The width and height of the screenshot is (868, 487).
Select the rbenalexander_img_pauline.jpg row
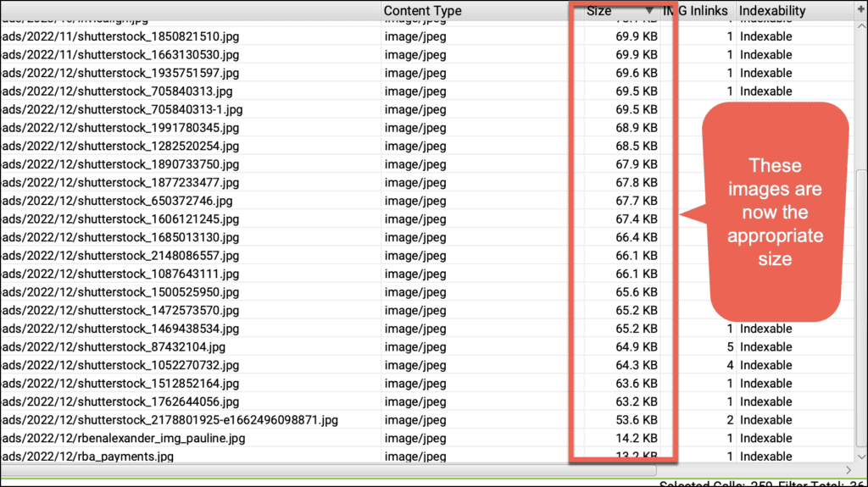(x=123, y=439)
